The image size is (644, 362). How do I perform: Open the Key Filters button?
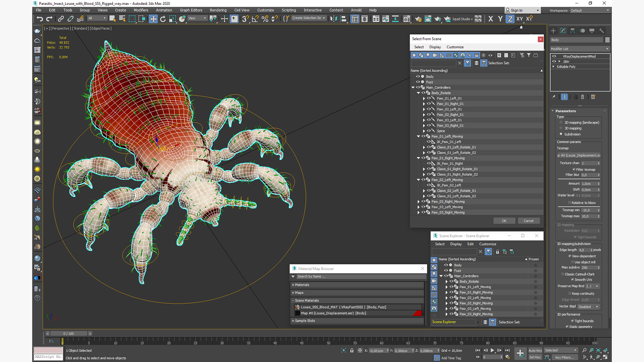coord(565,357)
